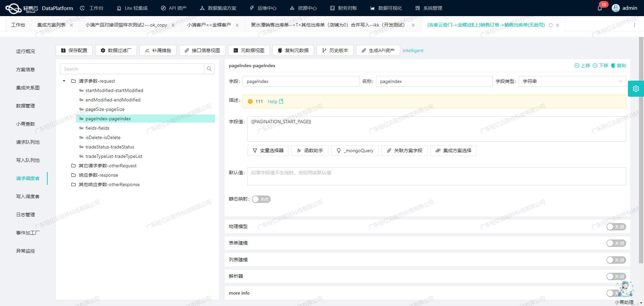Turn on the 物理模型 toggle
Screen dimensions: 644x306
(x=616, y=227)
